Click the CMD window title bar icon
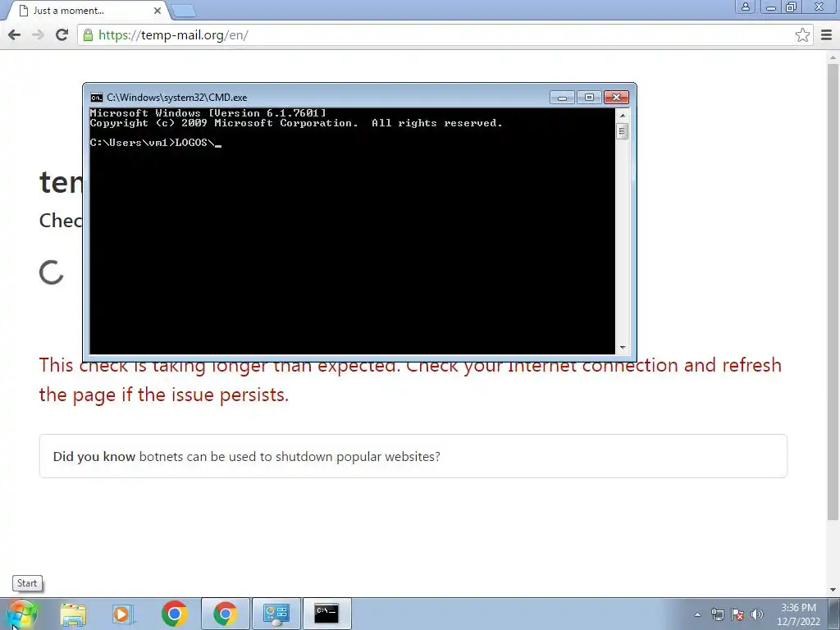Screen dimensions: 840x630 (97, 98)
